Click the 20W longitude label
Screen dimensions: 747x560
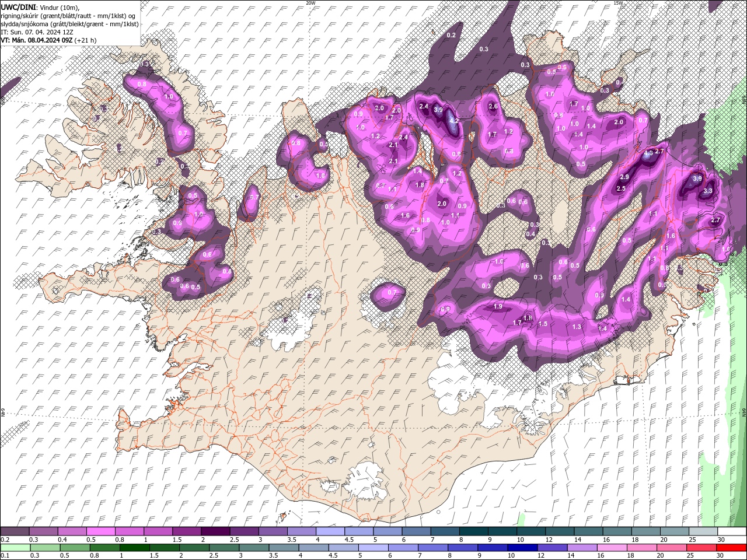pyautogui.click(x=310, y=3)
